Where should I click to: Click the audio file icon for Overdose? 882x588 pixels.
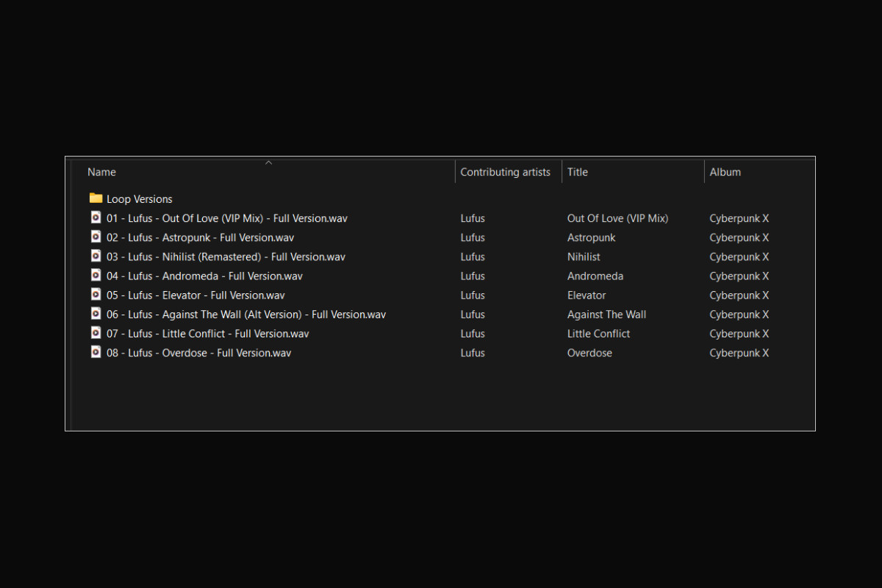[x=96, y=352]
